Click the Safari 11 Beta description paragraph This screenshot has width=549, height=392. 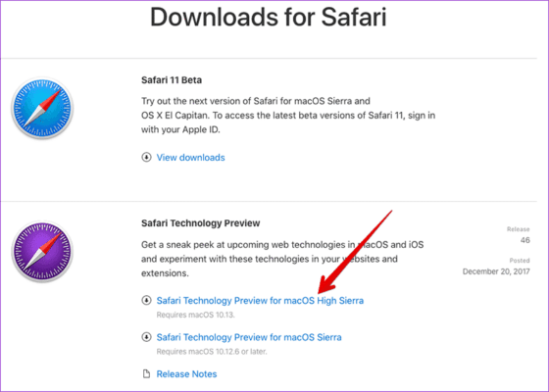288,116
